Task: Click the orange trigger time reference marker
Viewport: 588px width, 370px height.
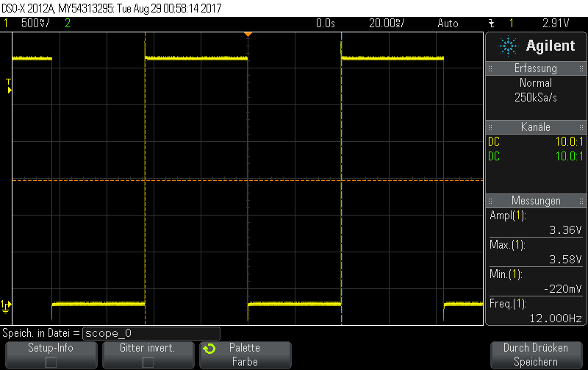Action: (248, 35)
